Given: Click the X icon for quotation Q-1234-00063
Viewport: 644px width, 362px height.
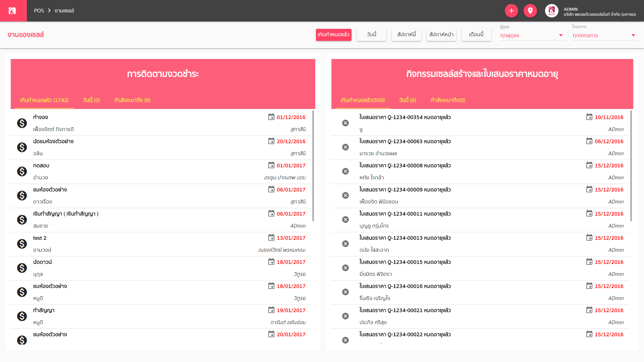Looking at the screenshot, I should [345, 147].
